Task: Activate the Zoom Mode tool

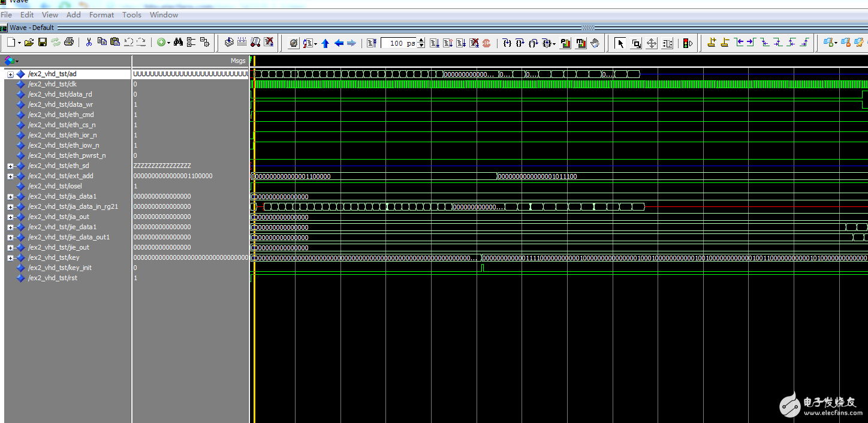Action: (x=636, y=43)
